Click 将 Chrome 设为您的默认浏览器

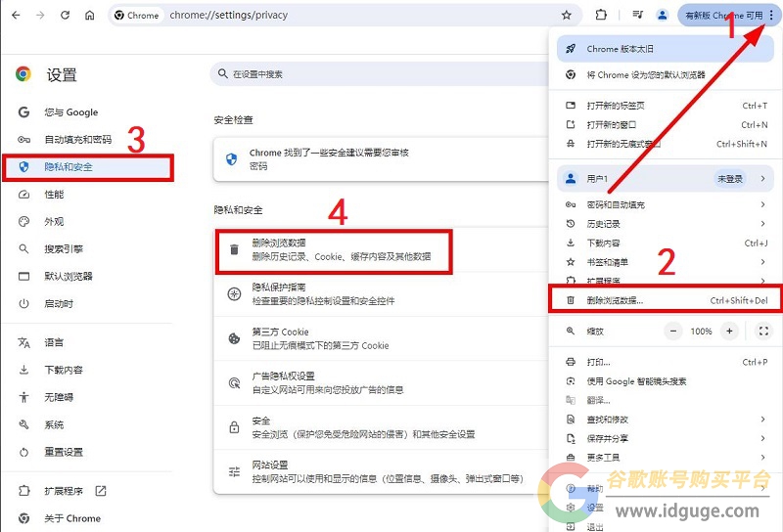click(666, 75)
